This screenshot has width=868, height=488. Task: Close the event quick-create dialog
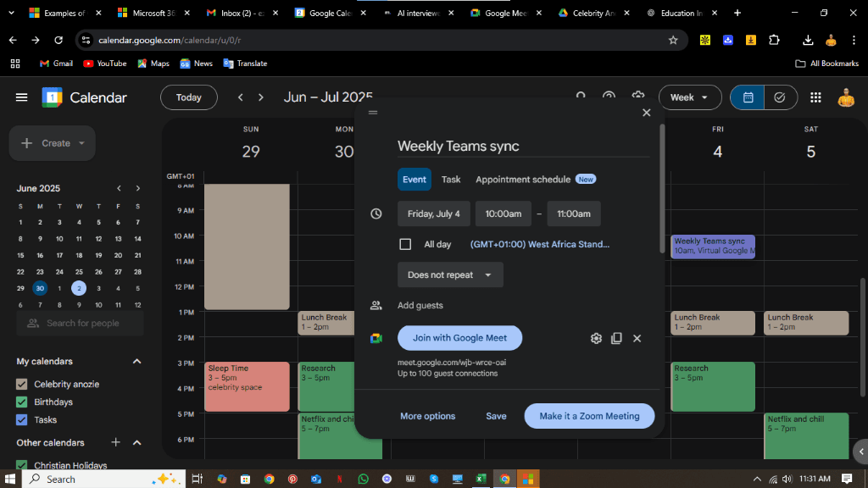tap(647, 113)
